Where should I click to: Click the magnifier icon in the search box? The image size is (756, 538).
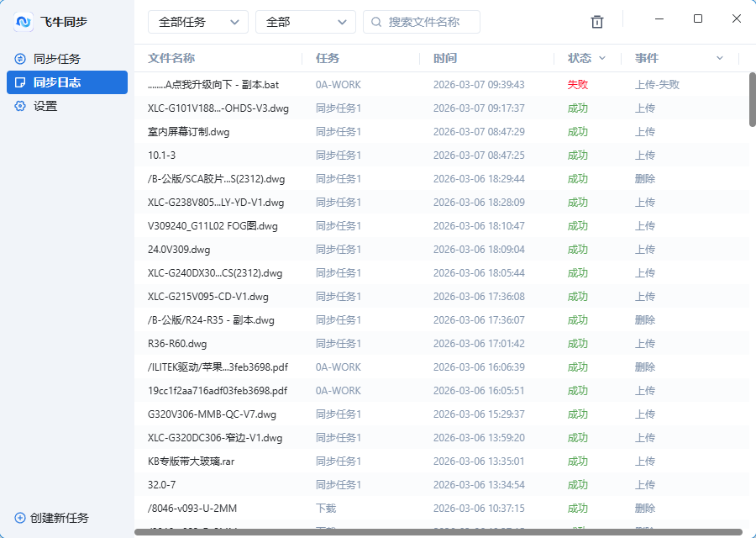click(376, 22)
